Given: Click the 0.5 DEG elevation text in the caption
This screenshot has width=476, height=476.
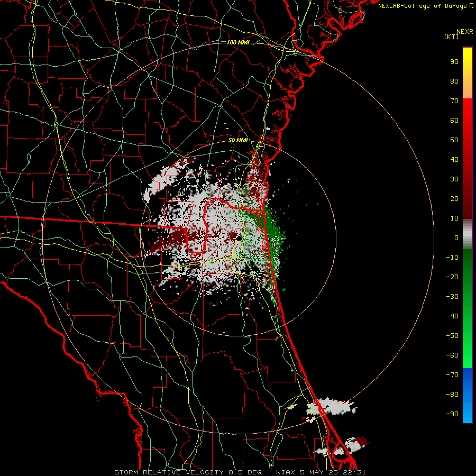Looking at the screenshot, I should pyautogui.click(x=246, y=472).
